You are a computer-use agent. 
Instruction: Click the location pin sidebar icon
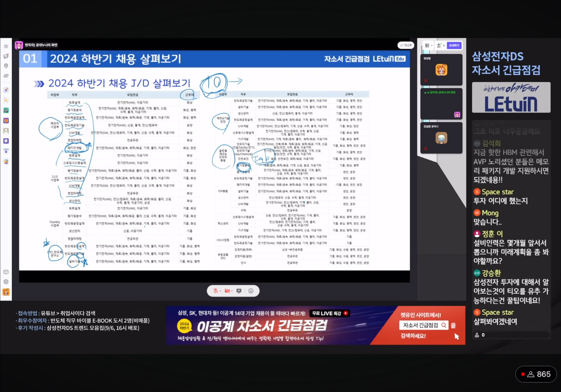pos(6,66)
